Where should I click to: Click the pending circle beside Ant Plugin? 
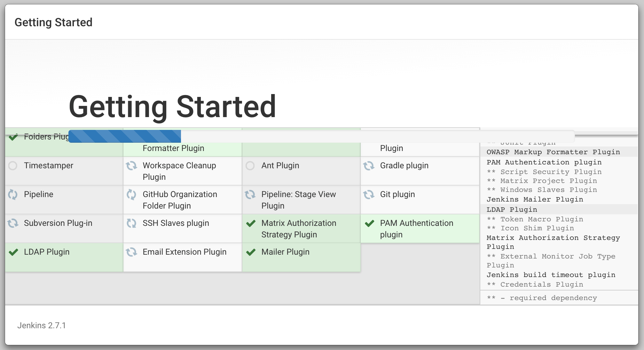[x=250, y=166]
